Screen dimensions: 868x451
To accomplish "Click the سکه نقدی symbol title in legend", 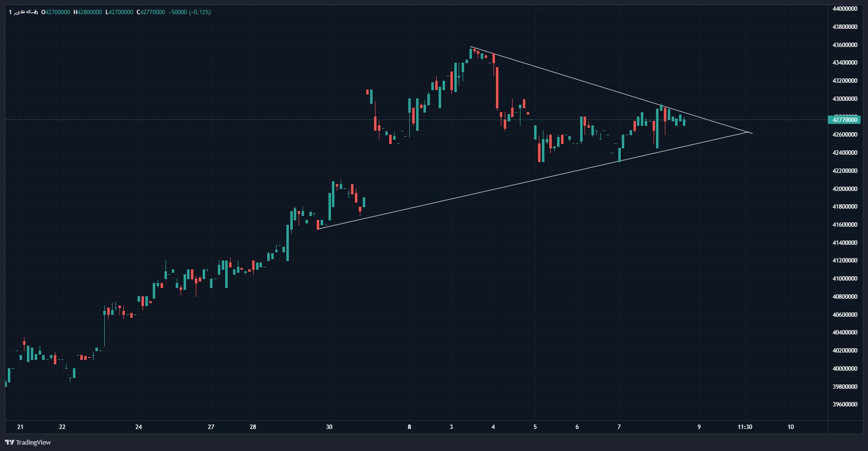I will point(23,12).
